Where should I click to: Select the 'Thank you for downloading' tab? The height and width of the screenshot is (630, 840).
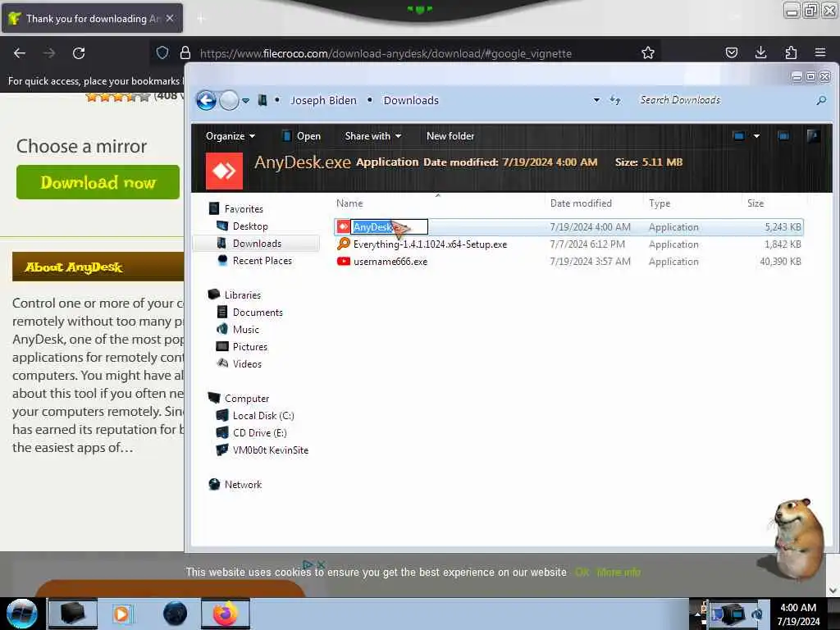(92, 18)
